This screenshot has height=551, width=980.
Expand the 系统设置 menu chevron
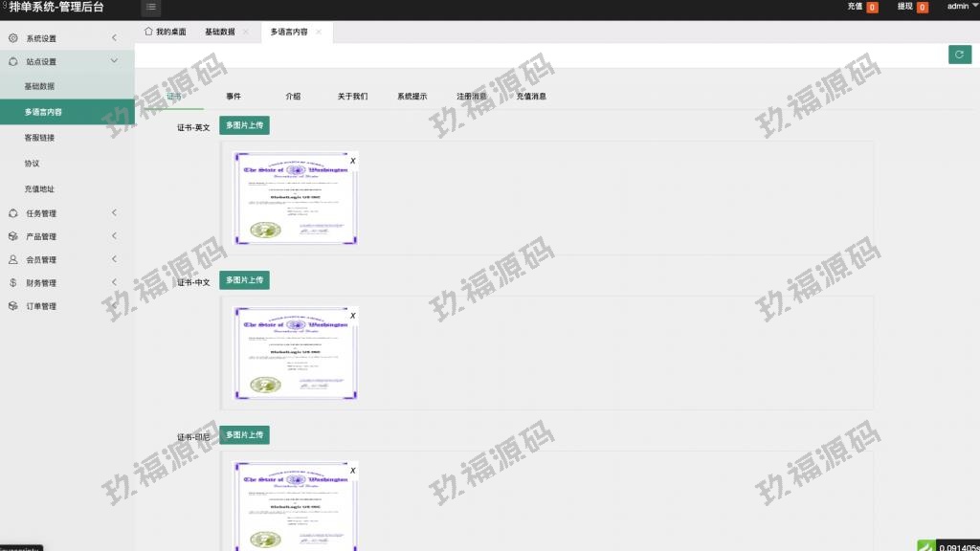(114, 38)
